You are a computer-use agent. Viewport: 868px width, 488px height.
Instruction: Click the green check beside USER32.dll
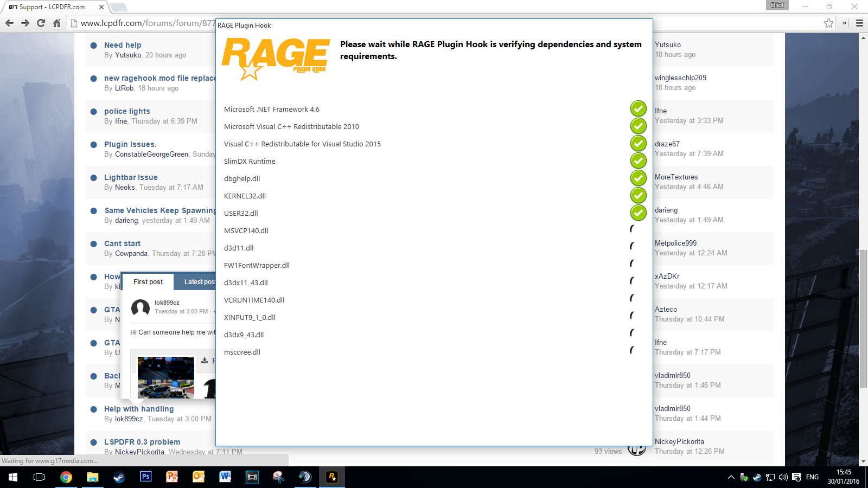(638, 213)
